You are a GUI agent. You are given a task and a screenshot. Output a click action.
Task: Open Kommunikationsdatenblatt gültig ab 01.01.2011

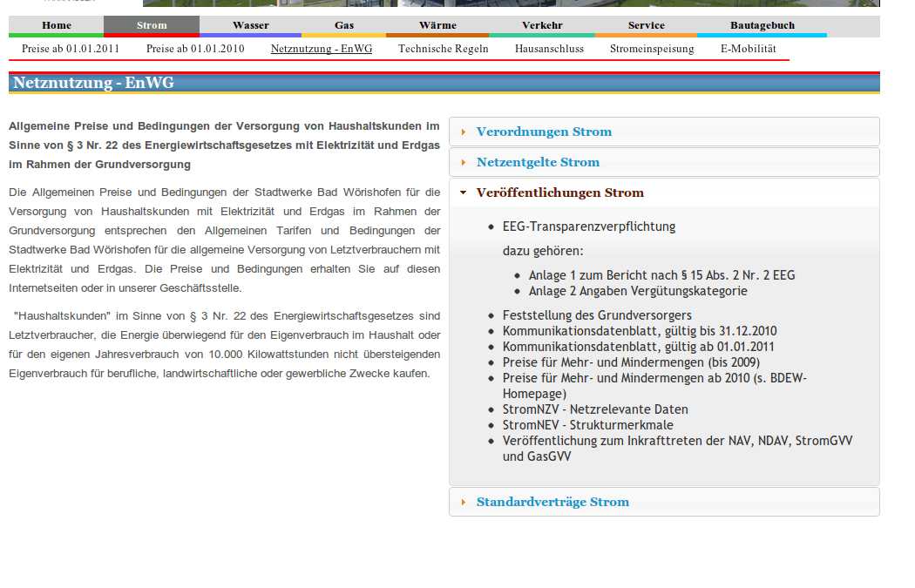tap(639, 347)
